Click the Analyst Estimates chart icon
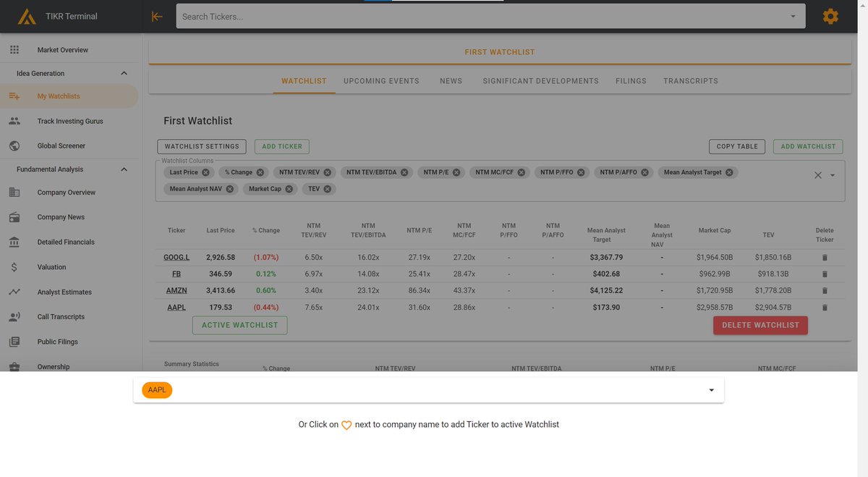 tap(14, 292)
